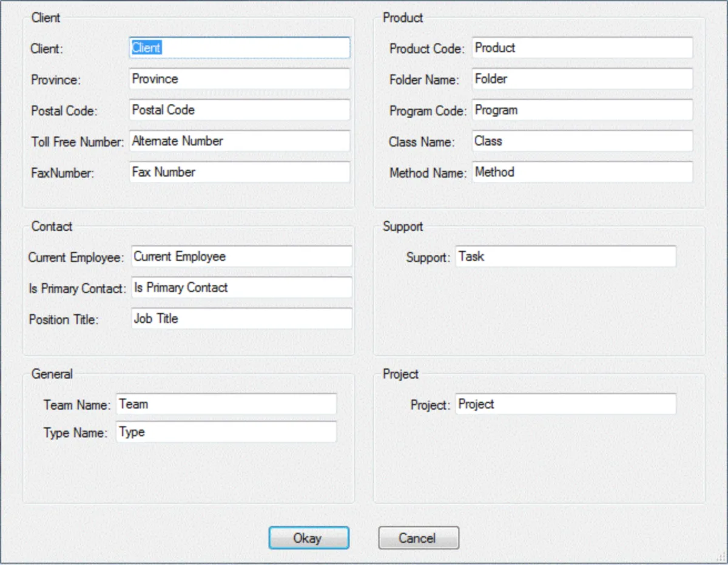Viewport: 728px width, 565px height.
Task: Click the Program Code input
Action: click(582, 110)
